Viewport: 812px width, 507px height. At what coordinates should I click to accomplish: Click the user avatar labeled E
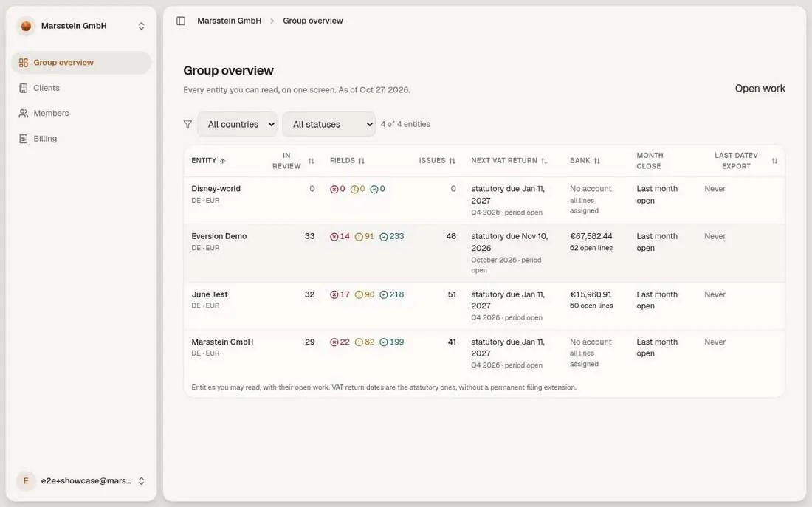[26, 480]
